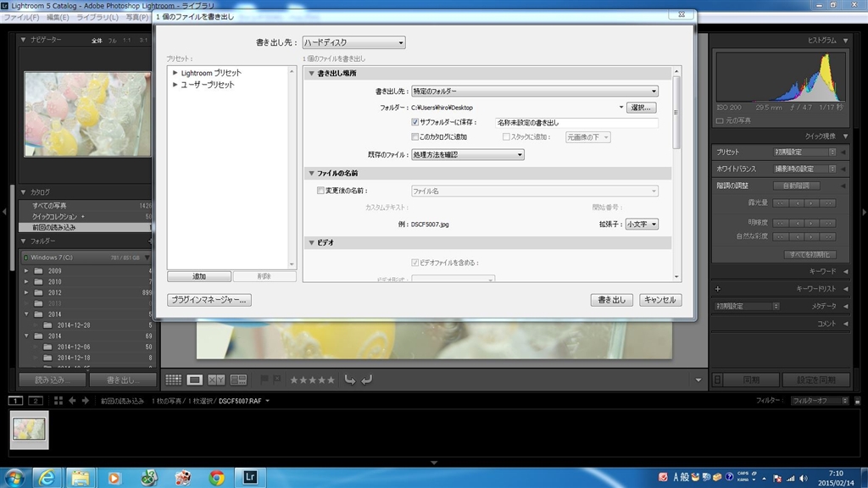
Task: Open the top 書き出し先 ハードディスク dropdown
Action: 353,42
